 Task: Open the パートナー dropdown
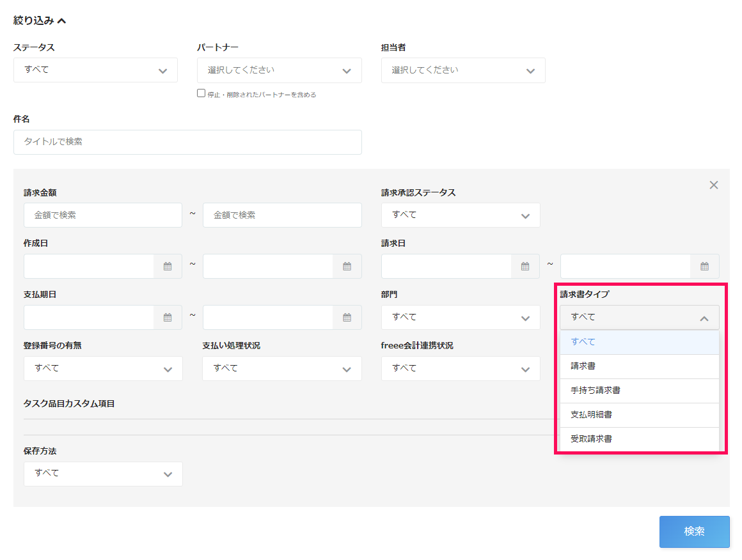[279, 70]
